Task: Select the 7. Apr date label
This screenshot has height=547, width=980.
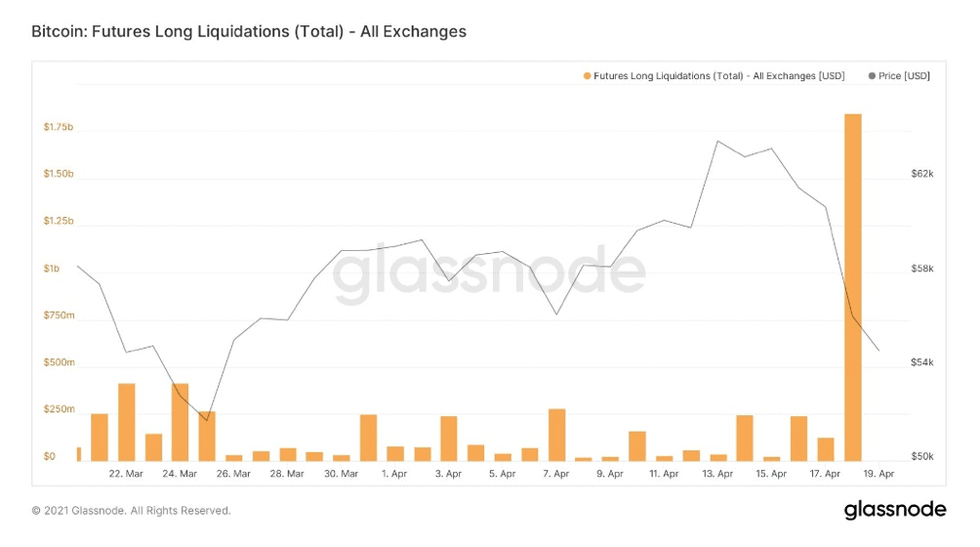Action: (556, 474)
